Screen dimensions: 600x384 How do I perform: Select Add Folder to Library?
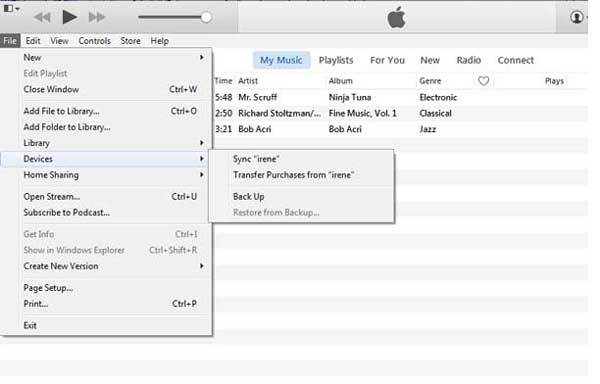106,127
